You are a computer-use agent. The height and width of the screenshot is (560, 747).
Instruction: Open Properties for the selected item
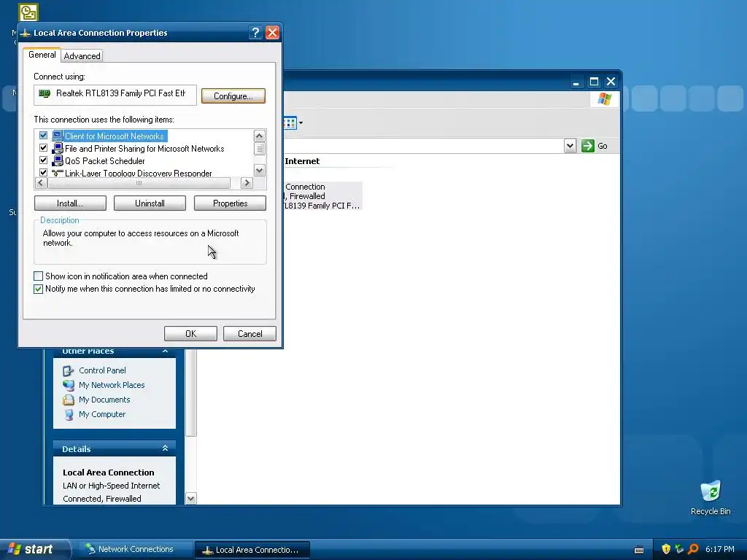(230, 203)
